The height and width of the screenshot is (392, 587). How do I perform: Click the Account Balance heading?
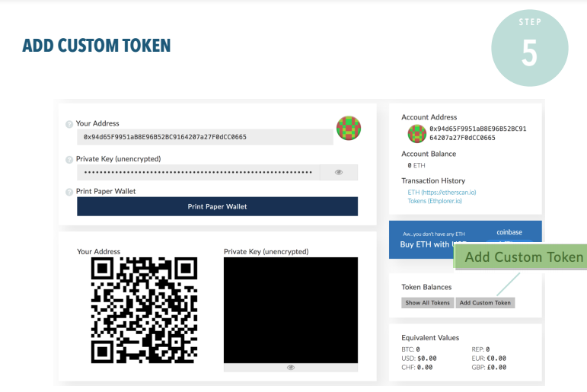tap(429, 154)
